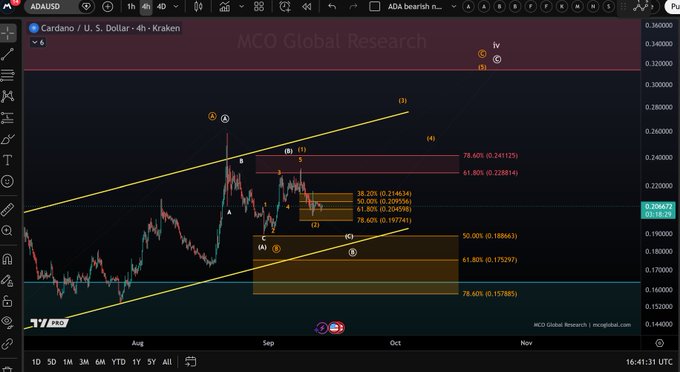Set the date range to YTD

point(118,362)
